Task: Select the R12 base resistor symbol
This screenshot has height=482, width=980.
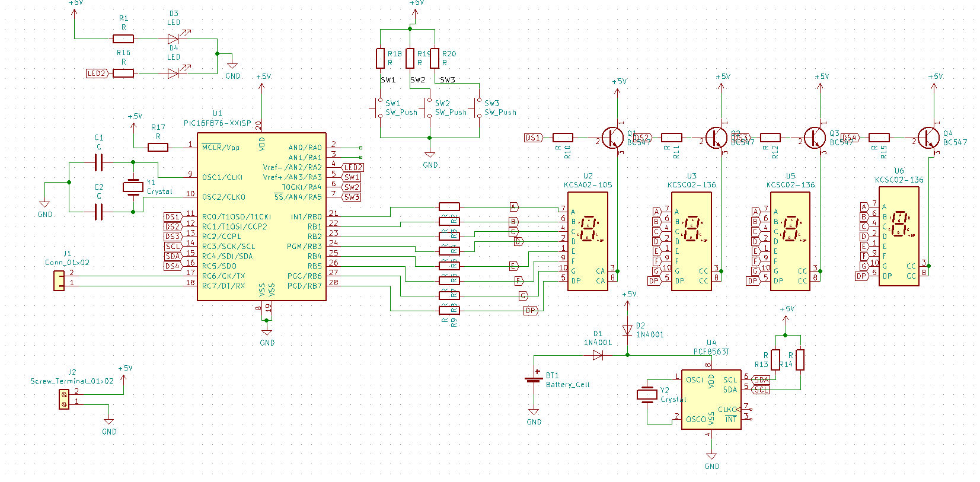Action: pos(770,138)
